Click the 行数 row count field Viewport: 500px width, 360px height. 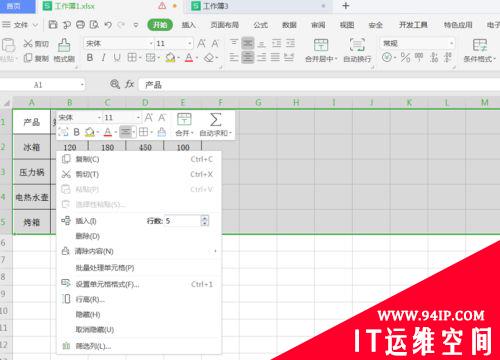coord(182,221)
